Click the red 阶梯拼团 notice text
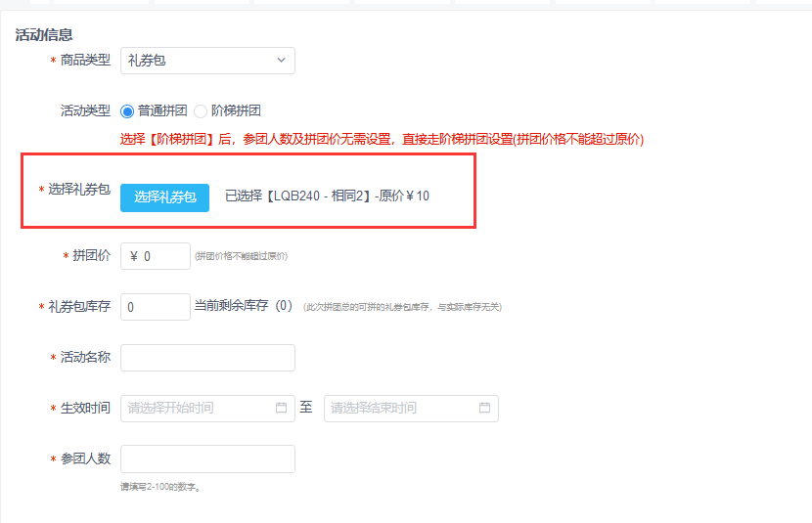This screenshot has width=812, height=523. point(383,139)
